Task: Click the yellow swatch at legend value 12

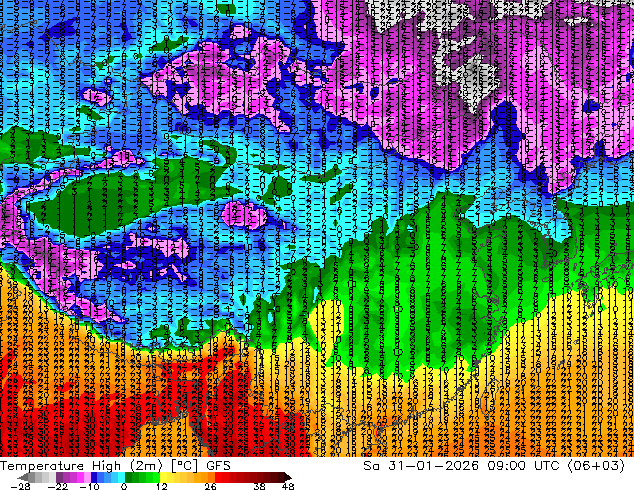Action: coord(164,477)
